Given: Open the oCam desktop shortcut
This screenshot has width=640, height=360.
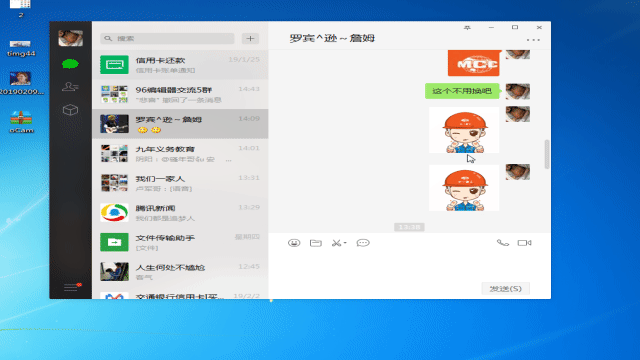Looking at the screenshot, I should (x=21, y=122).
